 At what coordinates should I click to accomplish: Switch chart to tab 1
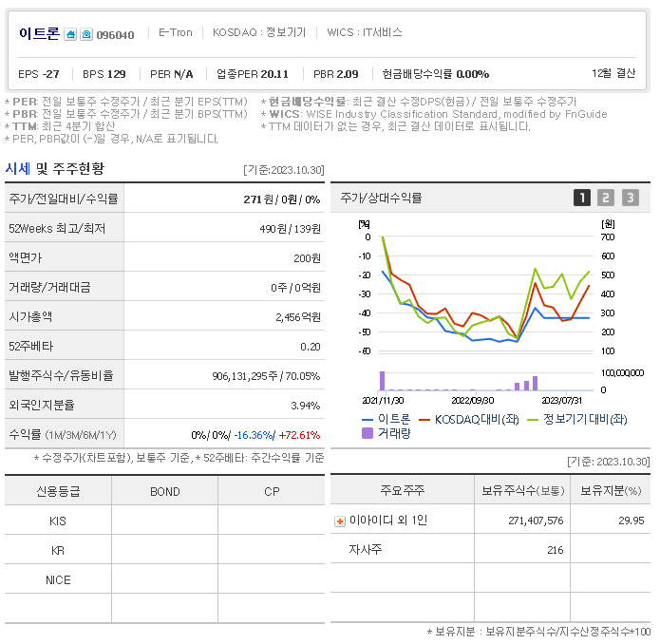click(582, 198)
